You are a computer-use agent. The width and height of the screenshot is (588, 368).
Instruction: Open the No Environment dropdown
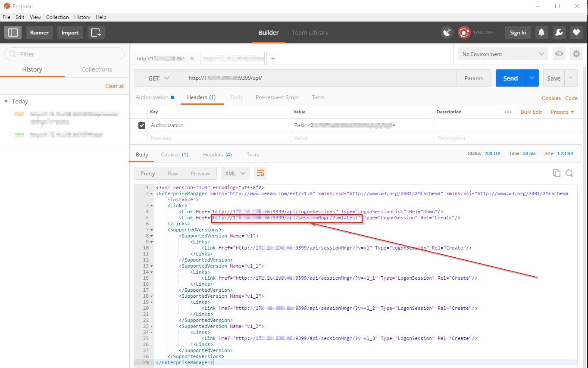503,54
